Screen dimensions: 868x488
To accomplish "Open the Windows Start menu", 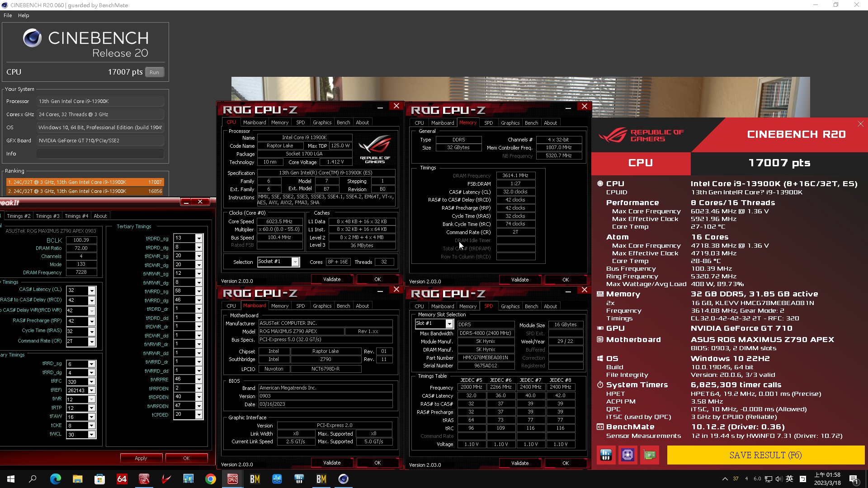I will (11, 479).
